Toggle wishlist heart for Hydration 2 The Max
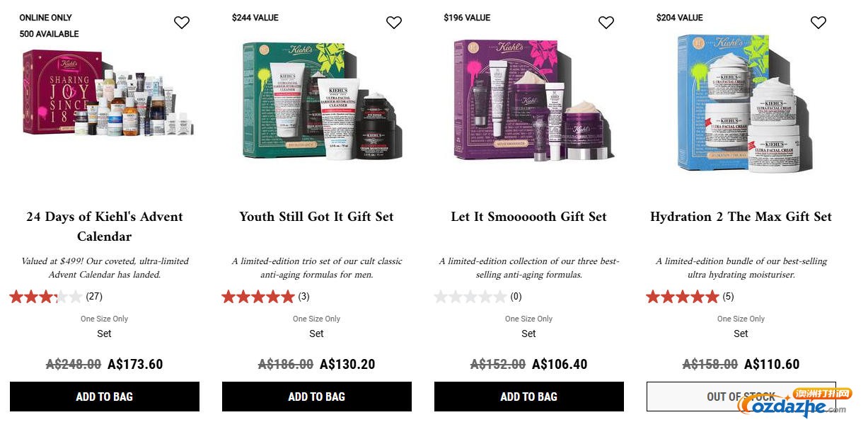The width and height of the screenshot is (868, 427). (818, 23)
